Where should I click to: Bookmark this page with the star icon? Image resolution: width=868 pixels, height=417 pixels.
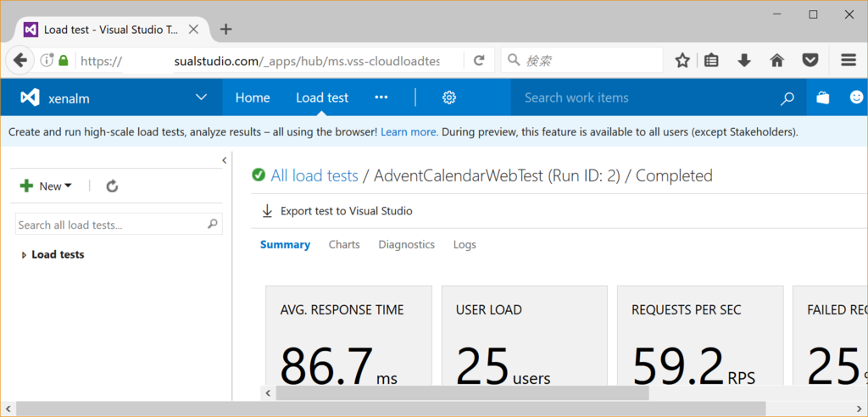[x=682, y=60]
